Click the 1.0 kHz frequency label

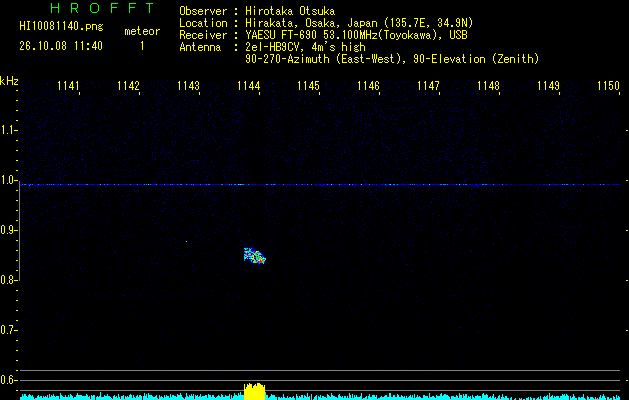pos(8,180)
